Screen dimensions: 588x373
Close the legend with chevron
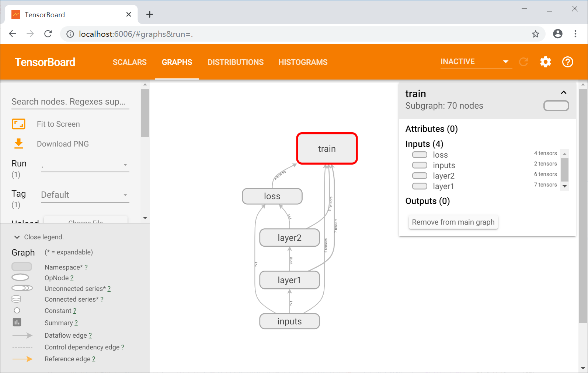click(17, 237)
